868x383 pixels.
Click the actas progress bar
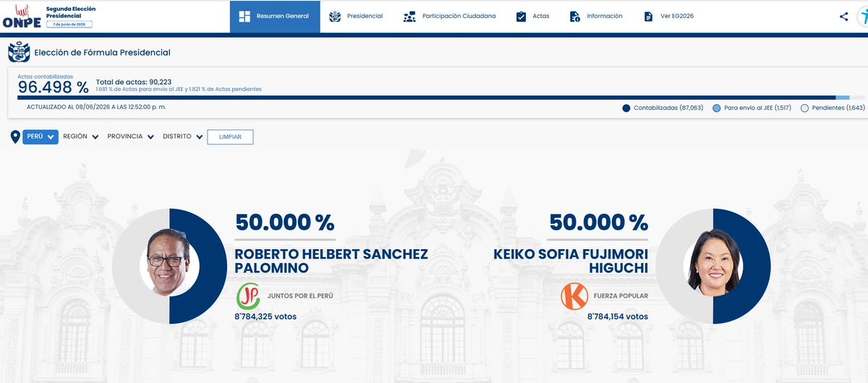441,97
